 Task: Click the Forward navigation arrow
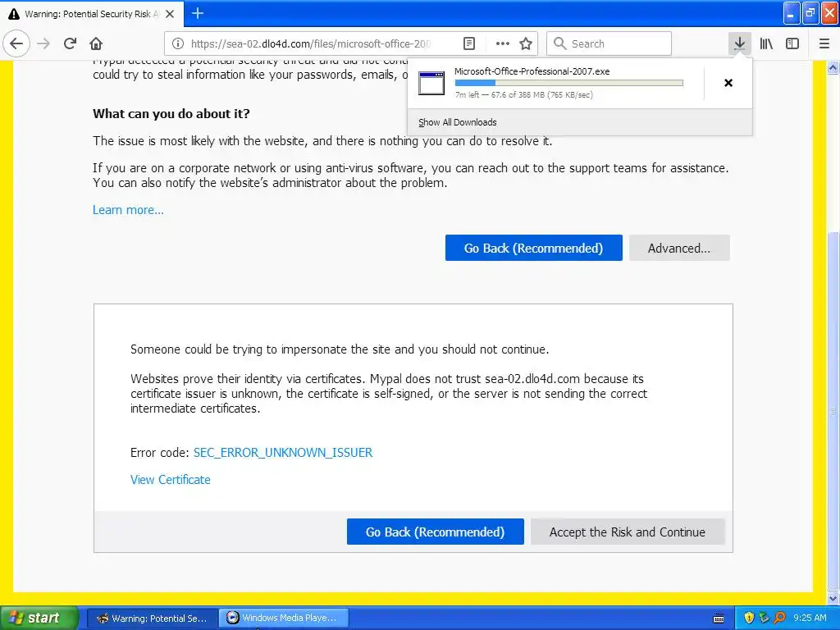[44, 43]
